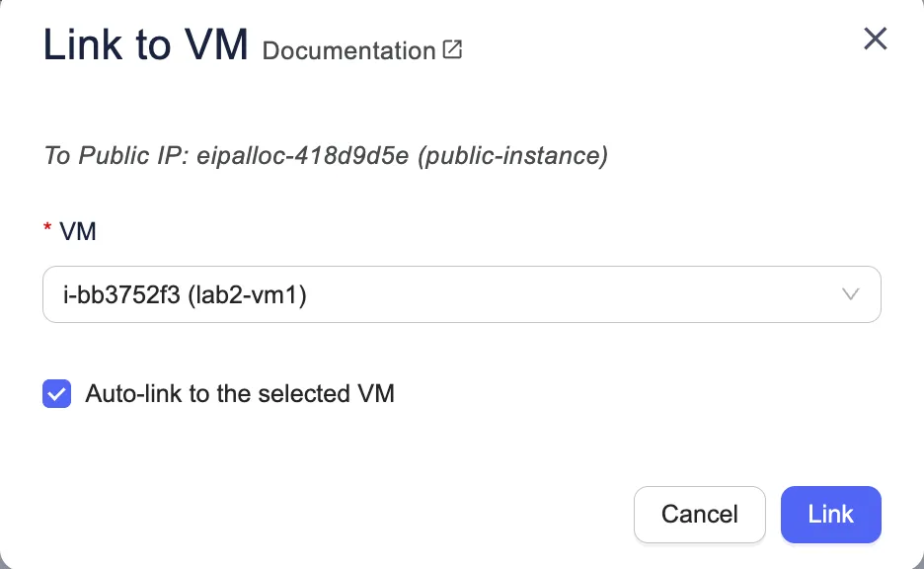
Task: Click the 'To Public IP' text
Action: pos(117,156)
